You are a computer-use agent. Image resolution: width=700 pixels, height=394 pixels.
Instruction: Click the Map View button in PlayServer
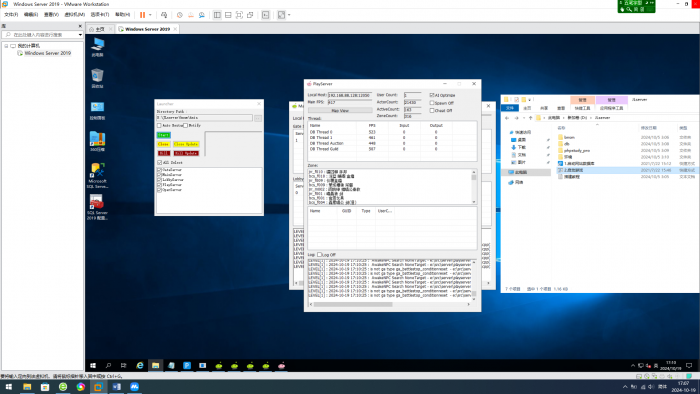340,110
